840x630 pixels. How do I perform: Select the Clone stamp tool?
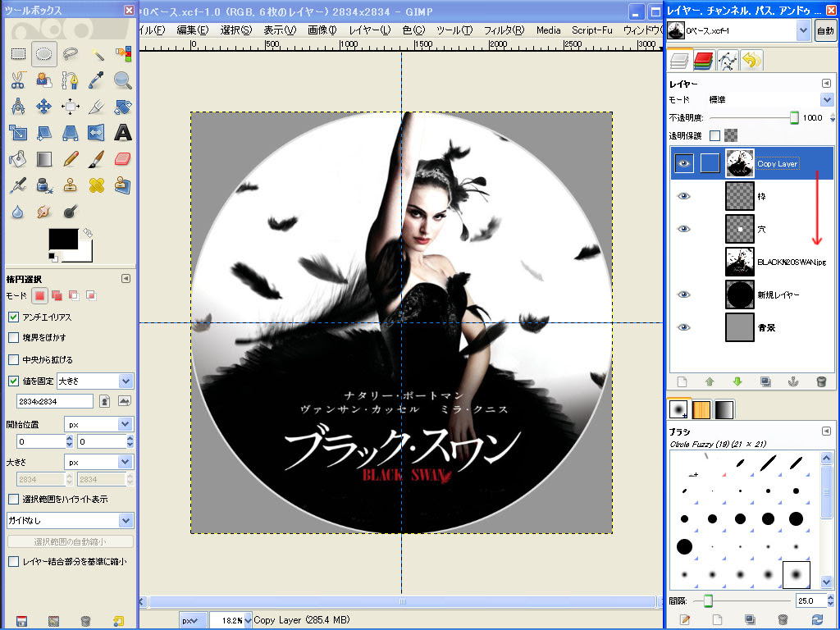(x=71, y=185)
